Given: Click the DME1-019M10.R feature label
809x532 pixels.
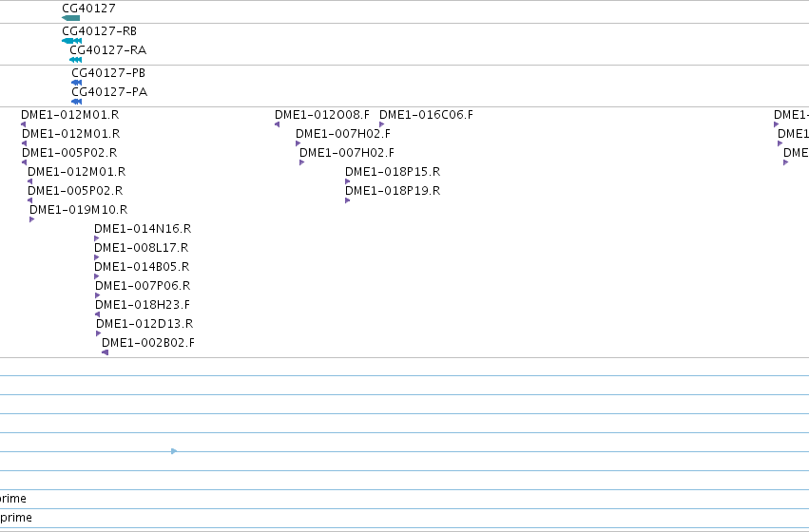Looking at the screenshot, I should [78, 210].
